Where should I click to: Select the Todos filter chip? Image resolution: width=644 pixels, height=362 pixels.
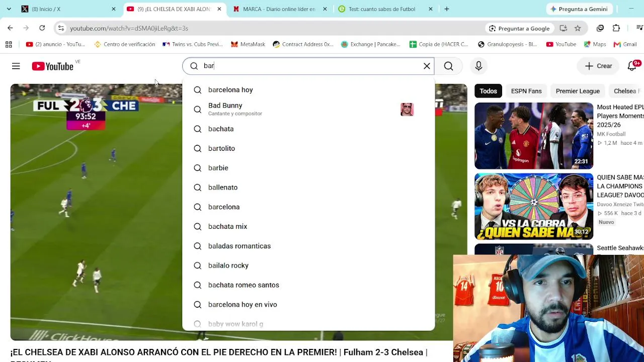[488, 91]
